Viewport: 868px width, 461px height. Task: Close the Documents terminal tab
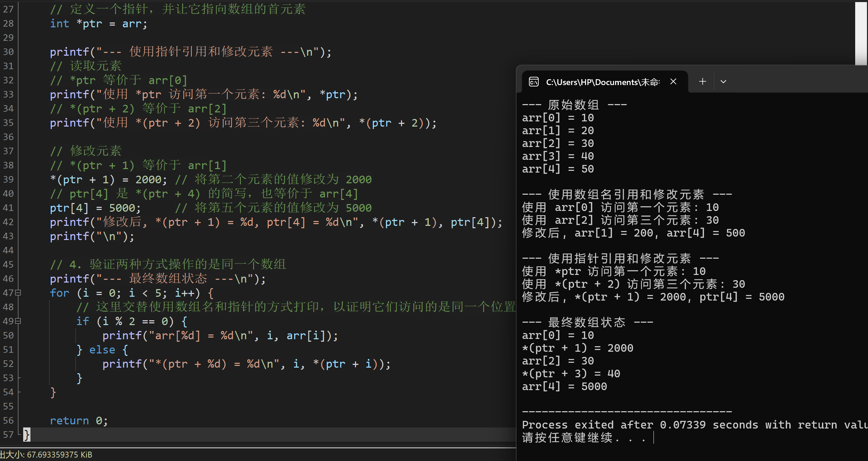click(673, 82)
